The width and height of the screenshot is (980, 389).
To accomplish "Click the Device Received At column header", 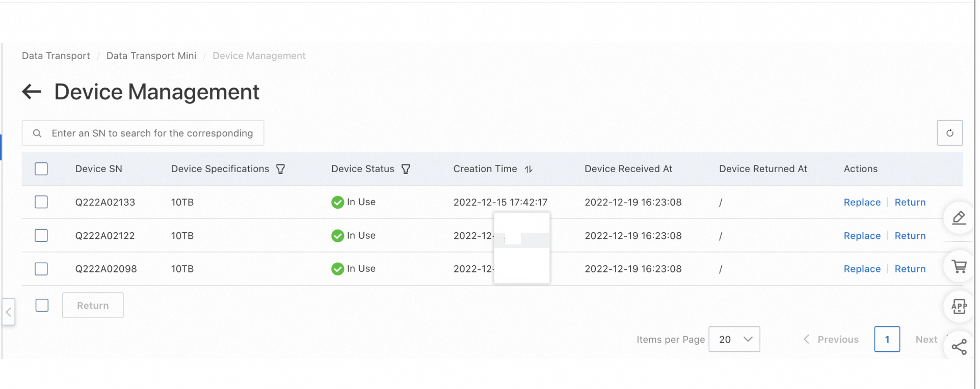I will point(628,169).
